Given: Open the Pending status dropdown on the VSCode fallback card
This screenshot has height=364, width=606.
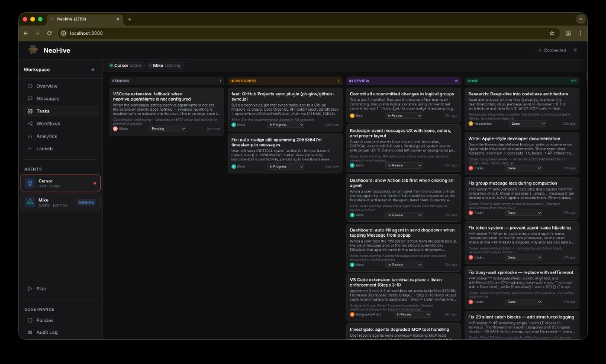Looking at the screenshot, I should click(x=167, y=128).
